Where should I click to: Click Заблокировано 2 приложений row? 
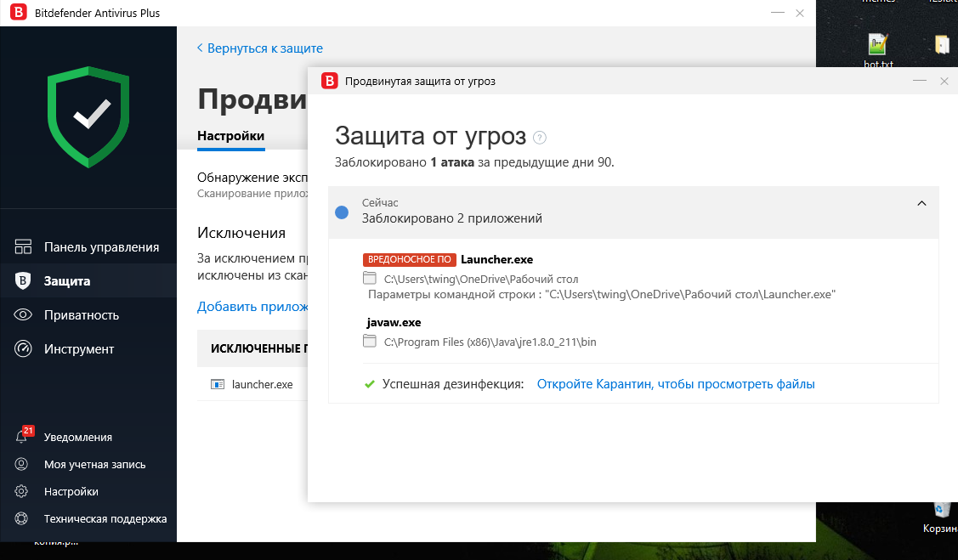click(x=633, y=212)
